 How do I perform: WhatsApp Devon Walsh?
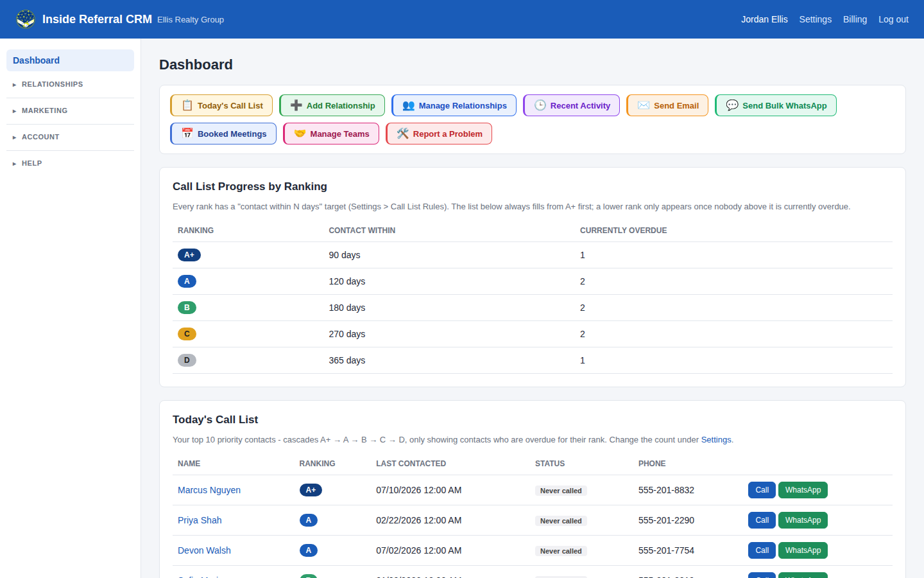pyautogui.click(x=803, y=550)
